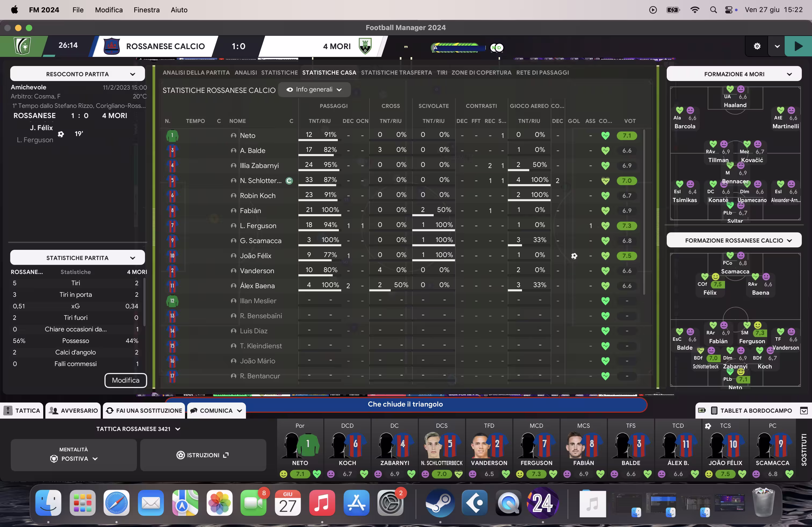The image size is (812, 527).
Task: Click the condition heart icon in Neto's row
Action: click(605, 136)
